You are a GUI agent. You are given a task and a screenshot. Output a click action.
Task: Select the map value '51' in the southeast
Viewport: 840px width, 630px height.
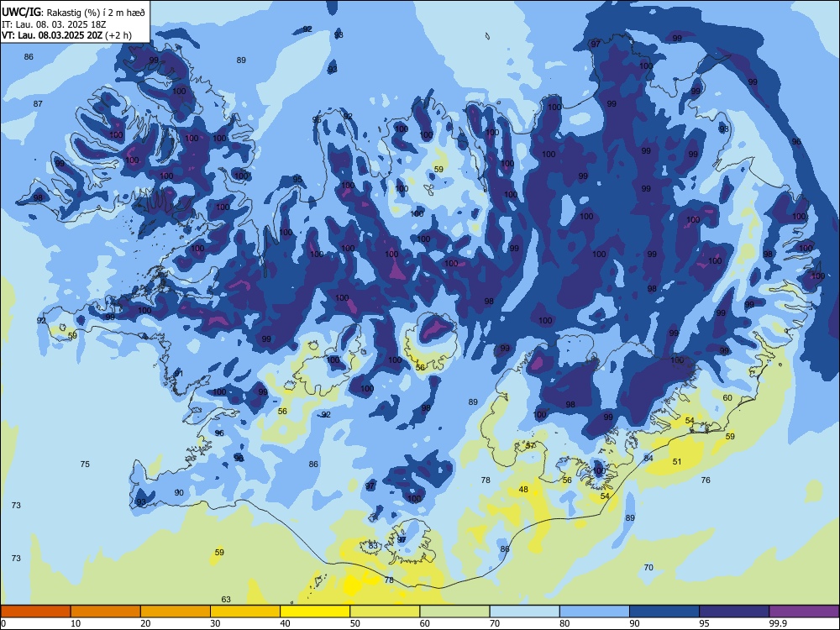[677, 461]
